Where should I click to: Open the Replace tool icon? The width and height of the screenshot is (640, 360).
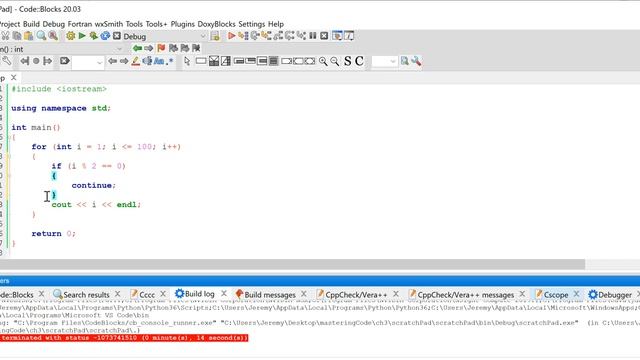(53, 36)
